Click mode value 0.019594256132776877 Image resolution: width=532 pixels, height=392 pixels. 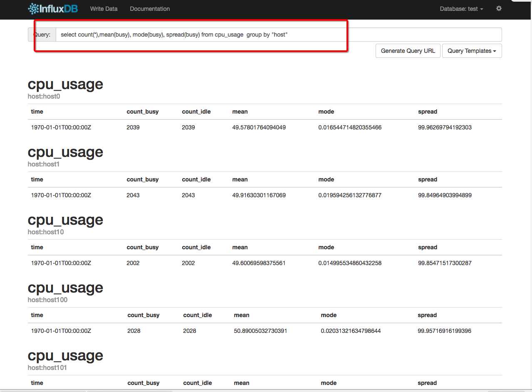click(350, 195)
